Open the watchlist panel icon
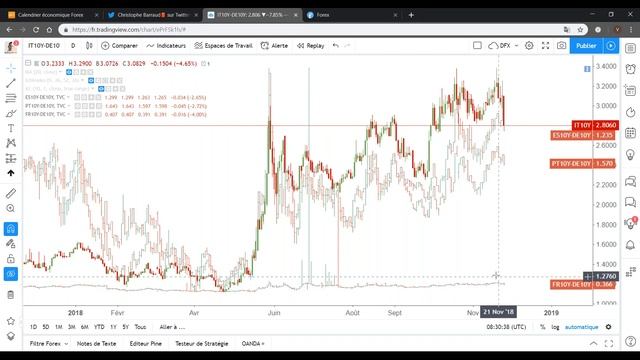640x360 pixels. pyautogui.click(x=630, y=48)
